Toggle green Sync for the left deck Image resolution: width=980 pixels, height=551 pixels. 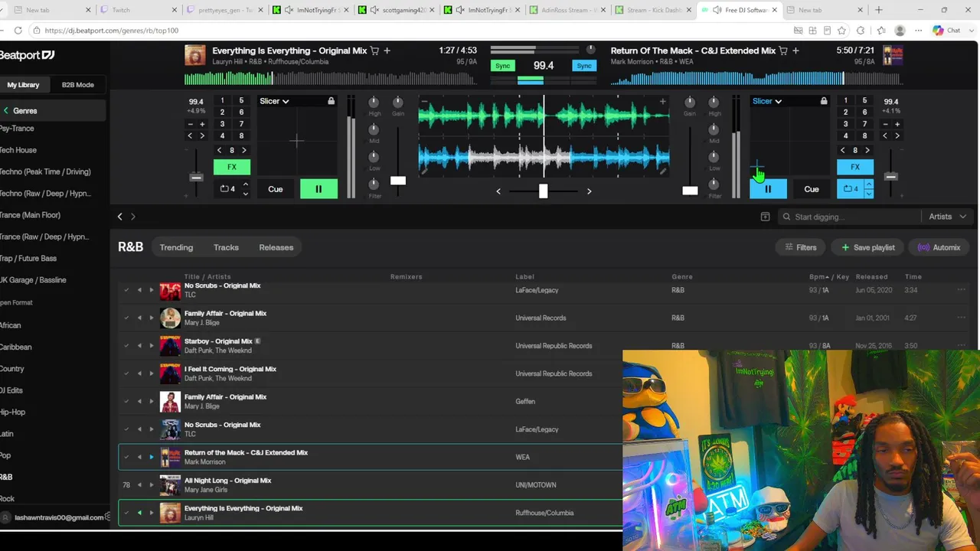(x=502, y=66)
